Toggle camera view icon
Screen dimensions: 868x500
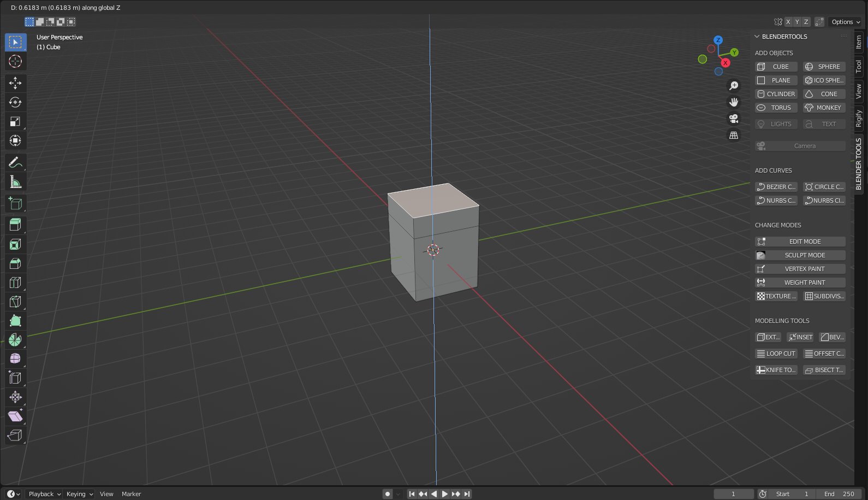[x=734, y=119]
